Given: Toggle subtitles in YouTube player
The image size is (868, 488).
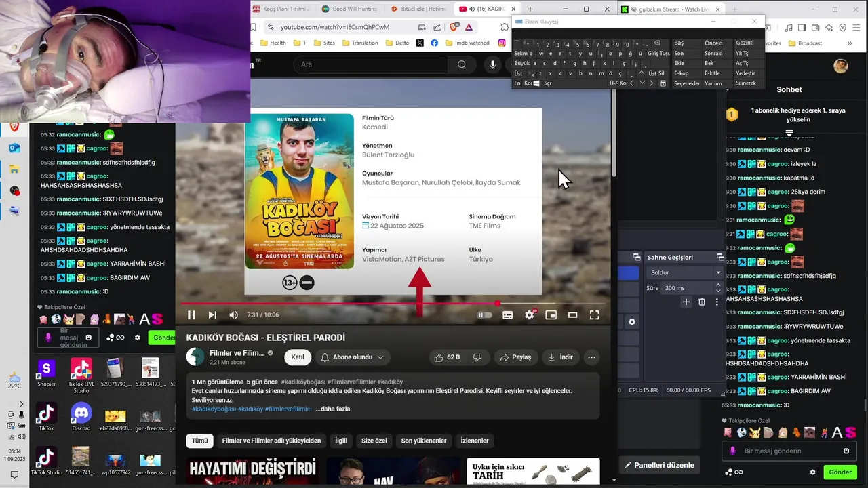Looking at the screenshot, I should tap(507, 314).
